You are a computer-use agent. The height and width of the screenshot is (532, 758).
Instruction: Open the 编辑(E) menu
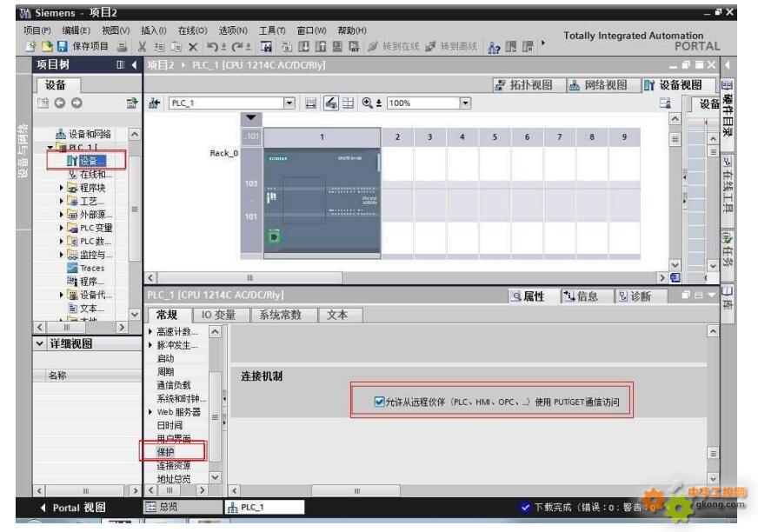coord(76,30)
